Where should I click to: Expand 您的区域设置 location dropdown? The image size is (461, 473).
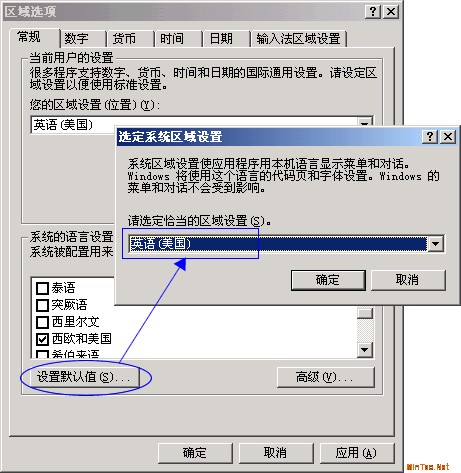click(x=365, y=124)
